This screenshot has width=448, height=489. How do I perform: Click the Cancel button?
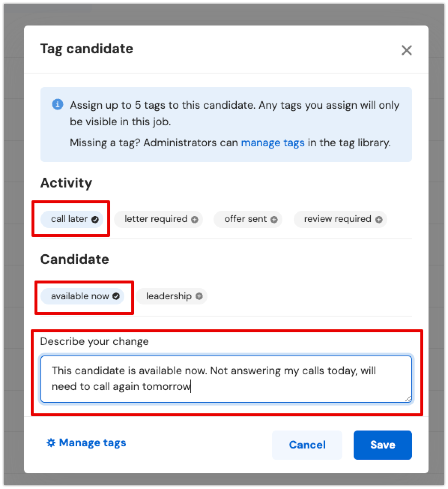coord(307,445)
